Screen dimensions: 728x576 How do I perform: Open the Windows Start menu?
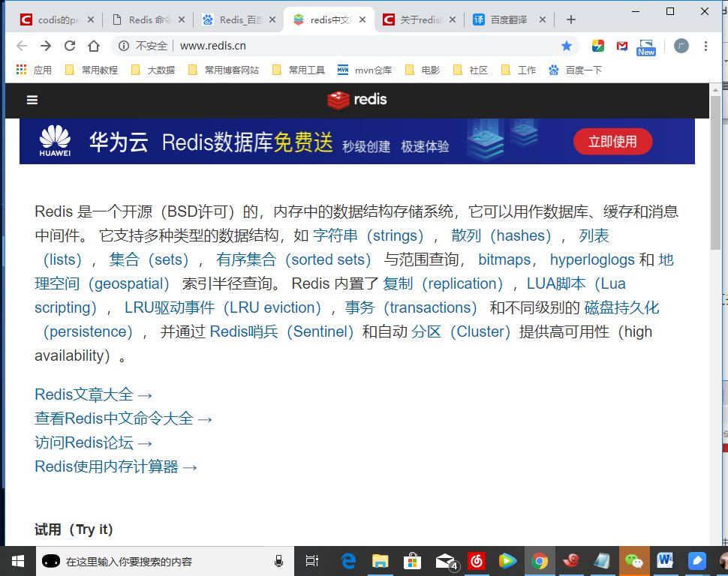[x=18, y=561]
